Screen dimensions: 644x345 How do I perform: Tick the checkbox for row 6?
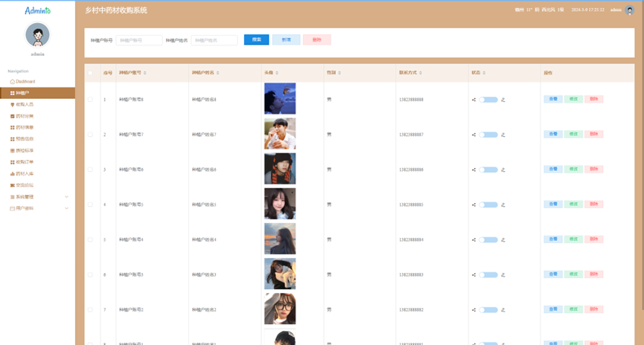click(90, 274)
